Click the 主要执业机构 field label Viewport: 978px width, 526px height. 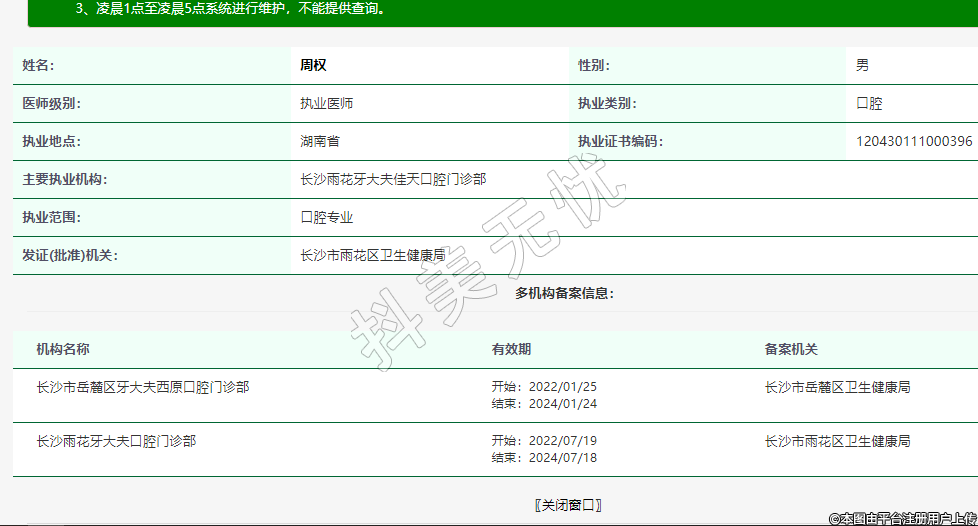pyautogui.click(x=65, y=179)
